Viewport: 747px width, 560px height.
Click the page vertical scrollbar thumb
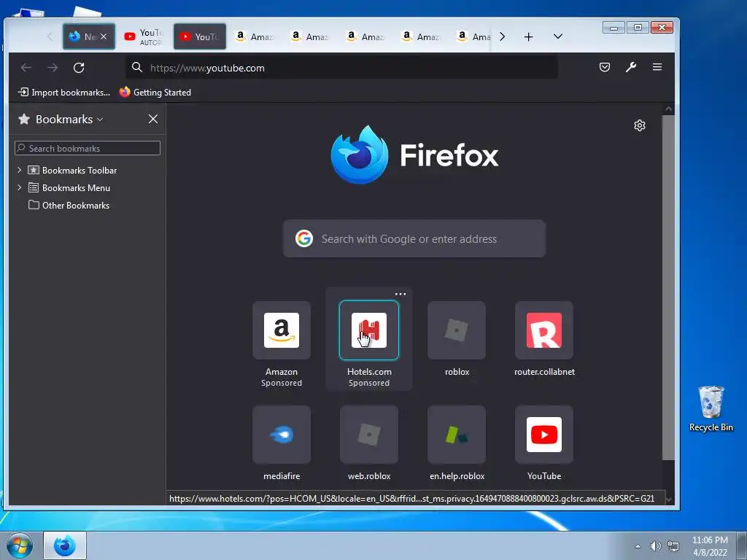668,287
